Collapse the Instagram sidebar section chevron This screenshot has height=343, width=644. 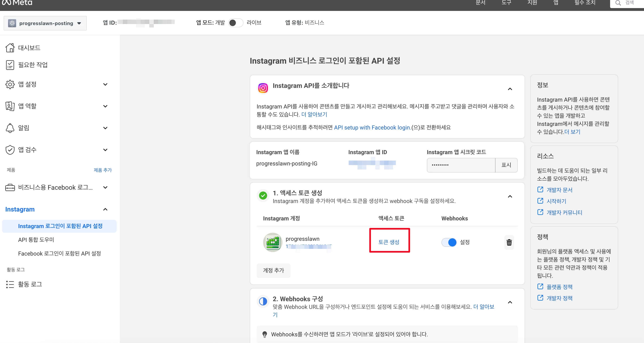[105, 209]
